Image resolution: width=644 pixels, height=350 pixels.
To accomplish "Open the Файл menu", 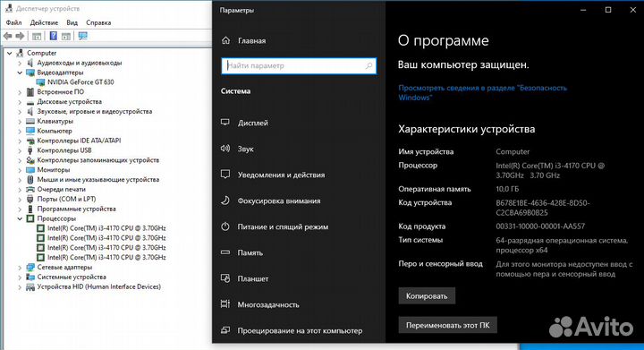I will point(14,22).
